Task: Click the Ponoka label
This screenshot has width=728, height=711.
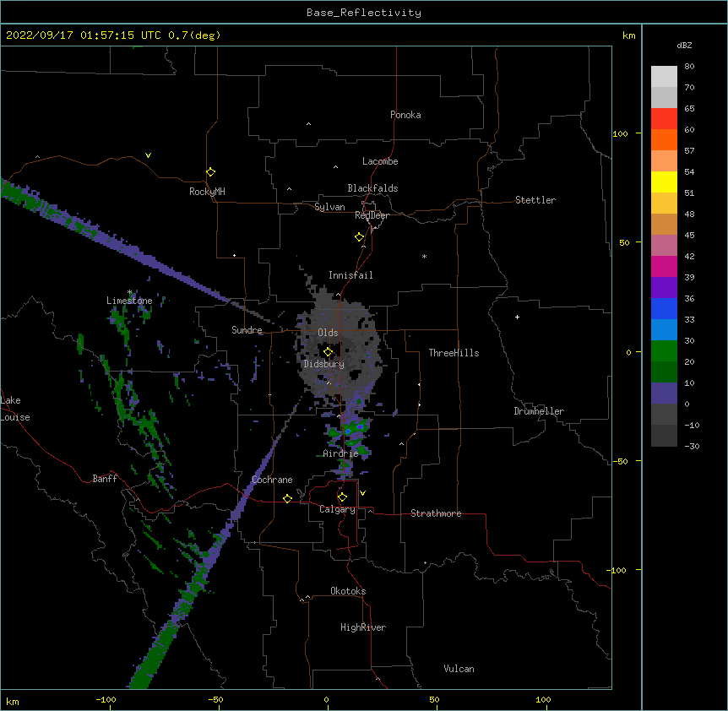Action: pyautogui.click(x=405, y=115)
